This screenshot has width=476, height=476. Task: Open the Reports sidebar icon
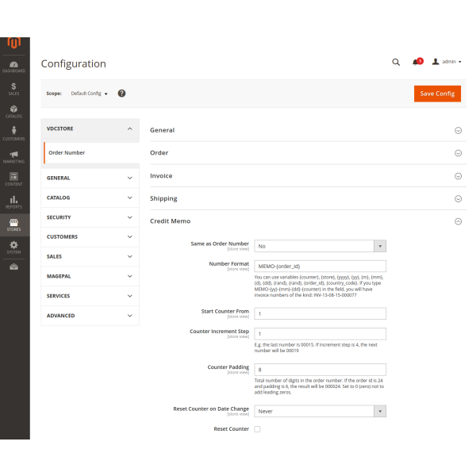click(14, 202)
